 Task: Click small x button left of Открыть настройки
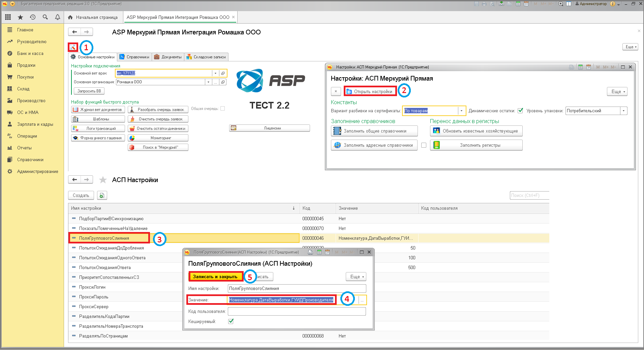[336, 91]
